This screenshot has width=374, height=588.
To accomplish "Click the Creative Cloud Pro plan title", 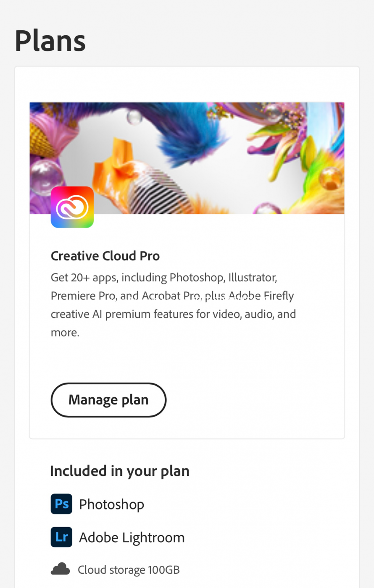I will (x=105, y=256).
